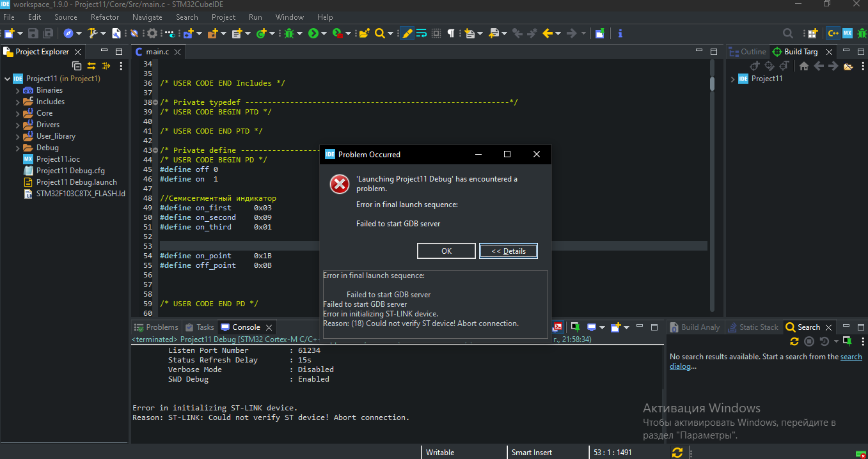
Task: Click the blue information icon in toolbar
Action: (x=620, y=33)
